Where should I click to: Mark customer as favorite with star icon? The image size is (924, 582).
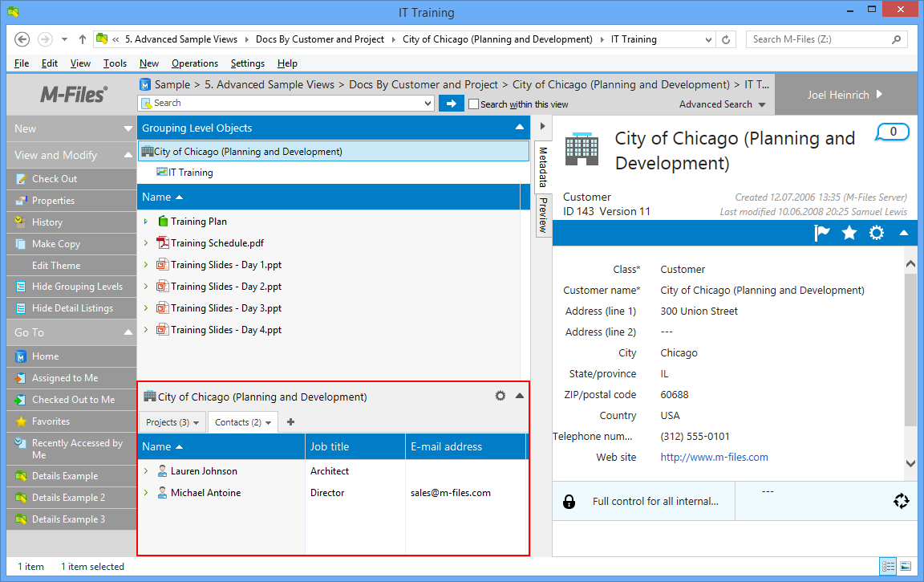[849, 233]
